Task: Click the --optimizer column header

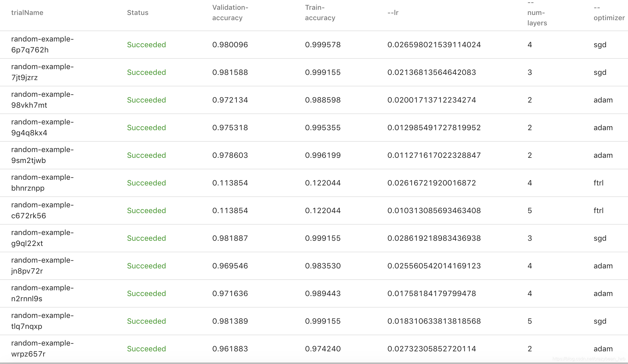Action: 609,13
